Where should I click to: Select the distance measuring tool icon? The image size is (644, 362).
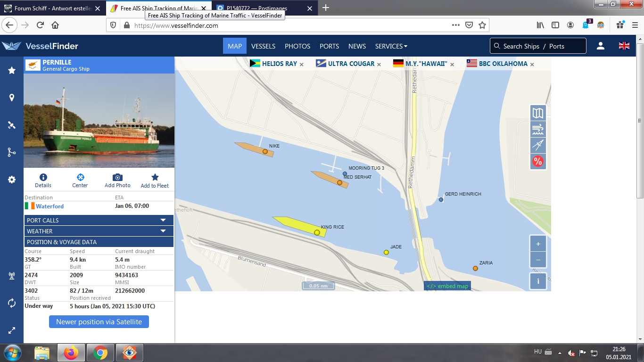pyautogui.click(x=538, y=145)
